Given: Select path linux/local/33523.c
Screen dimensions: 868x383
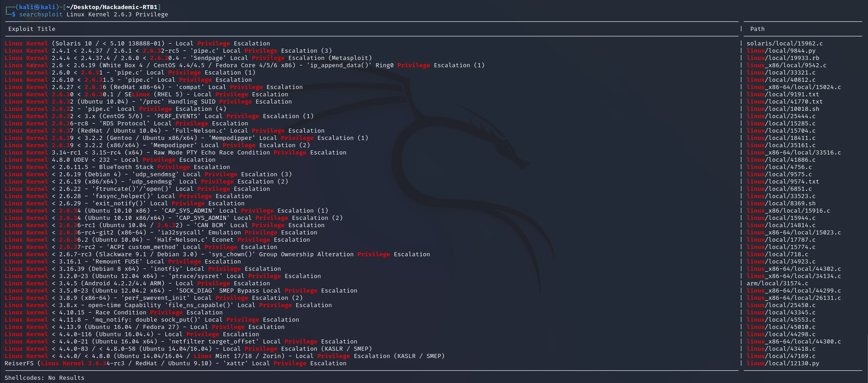Looking at the screenshot, I should 781,196.
